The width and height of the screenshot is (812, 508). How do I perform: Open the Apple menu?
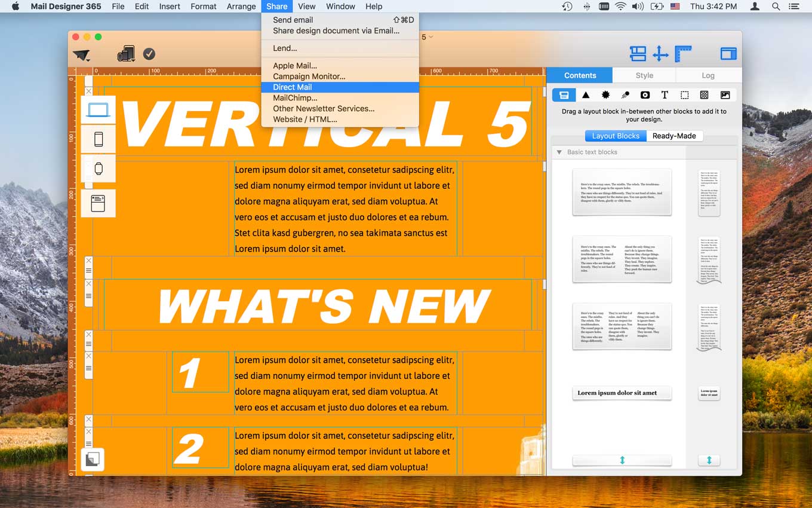(x=16, y=7)
